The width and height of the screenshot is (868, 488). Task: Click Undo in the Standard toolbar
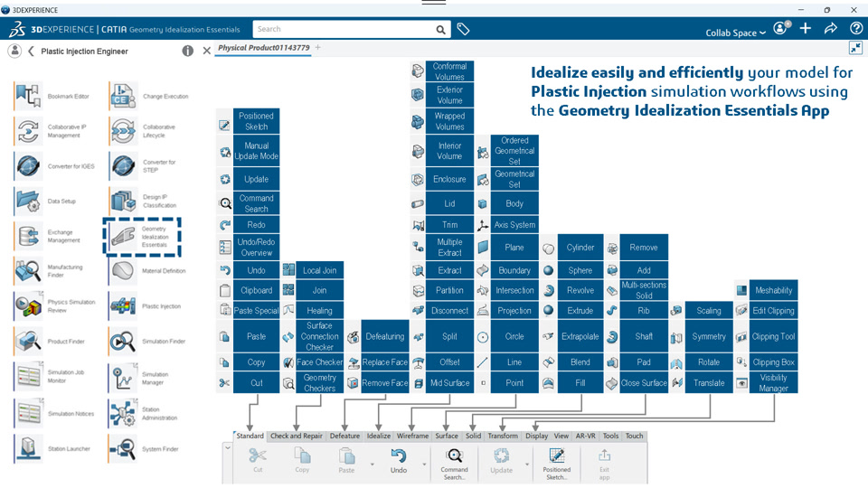[399, 460]
